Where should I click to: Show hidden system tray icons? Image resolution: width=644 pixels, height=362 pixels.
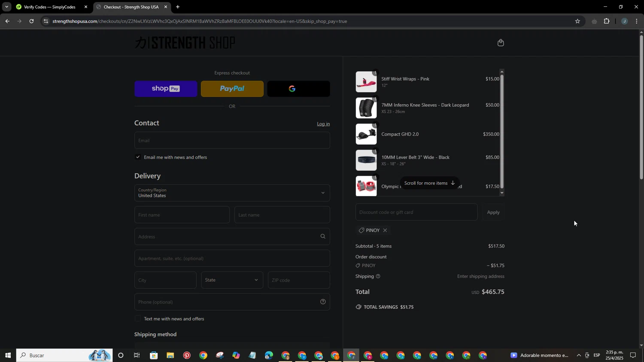pyautogui.click(x=578, y=355)
